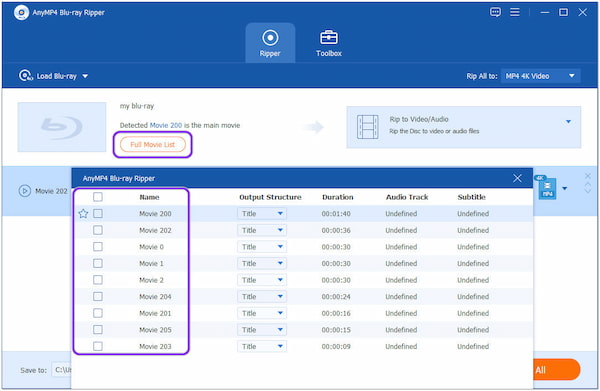
Task: Click the Blu-ray disc thumbnail
Action: pos(62,127)
